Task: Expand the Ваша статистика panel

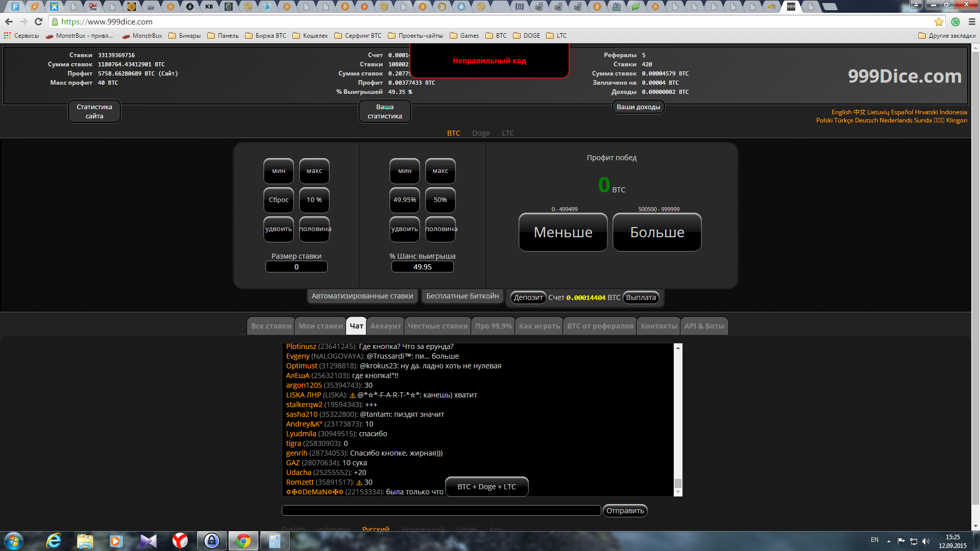Action: tap(385, 111)
